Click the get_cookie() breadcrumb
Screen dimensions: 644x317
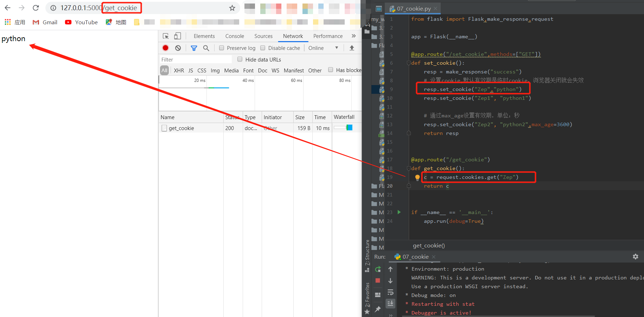coord(429,245)
